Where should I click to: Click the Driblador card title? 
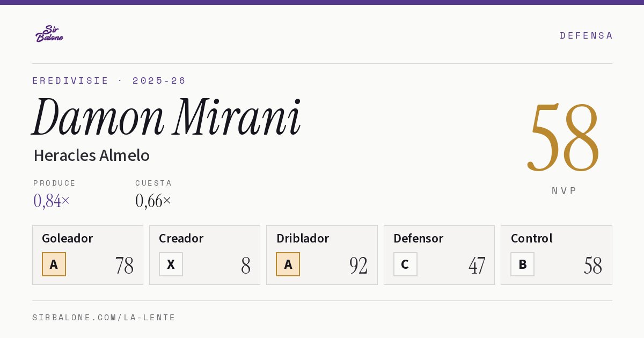tap(303, 238)
